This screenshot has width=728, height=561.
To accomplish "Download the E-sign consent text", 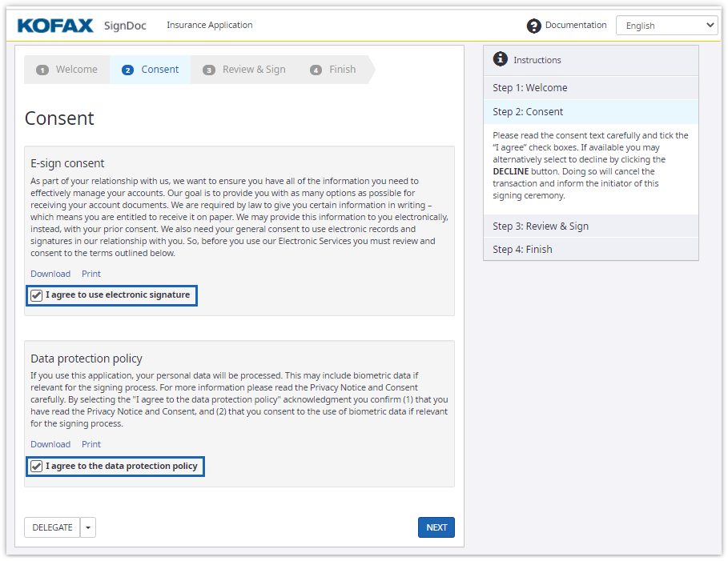I will pyautogui.click(x=50, y=274).
